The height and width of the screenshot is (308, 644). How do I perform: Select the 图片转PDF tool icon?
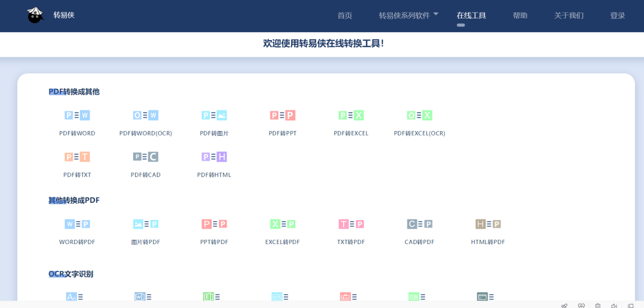click(145, 224)
